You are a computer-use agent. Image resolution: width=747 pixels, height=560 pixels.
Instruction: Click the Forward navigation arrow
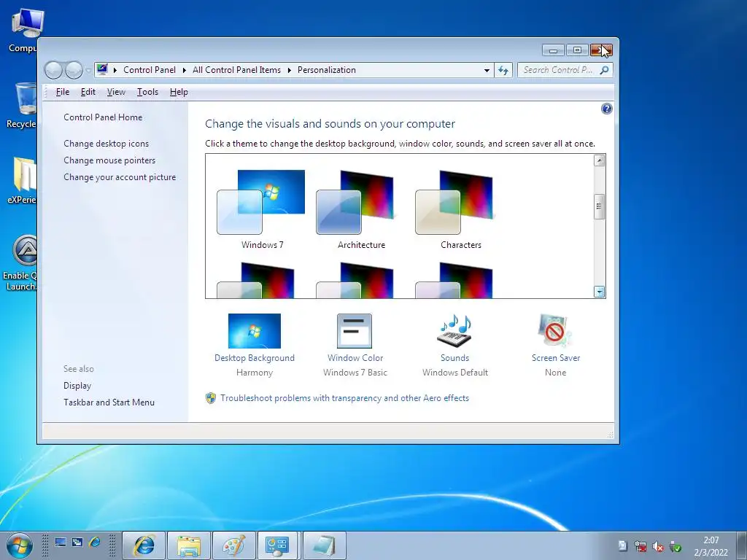point(74,71)
